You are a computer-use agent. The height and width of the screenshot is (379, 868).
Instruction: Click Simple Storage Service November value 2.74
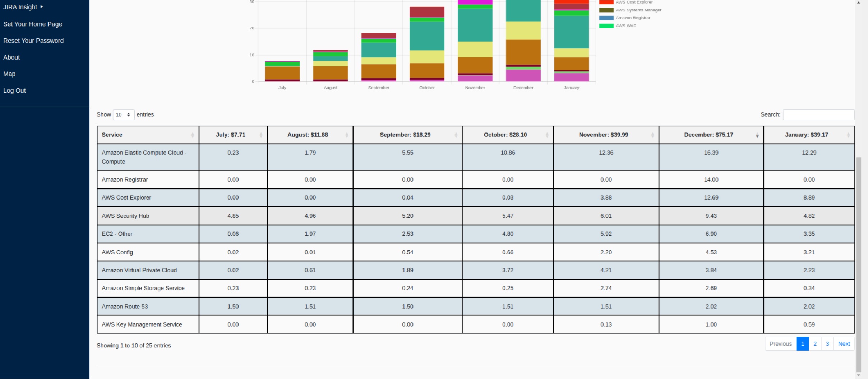coord(606,288)
